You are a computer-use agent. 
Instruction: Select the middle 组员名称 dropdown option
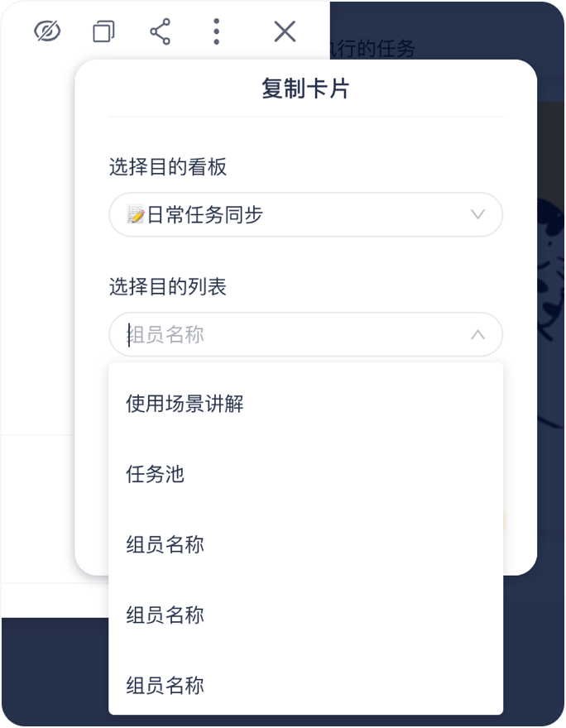click(165, 615)
